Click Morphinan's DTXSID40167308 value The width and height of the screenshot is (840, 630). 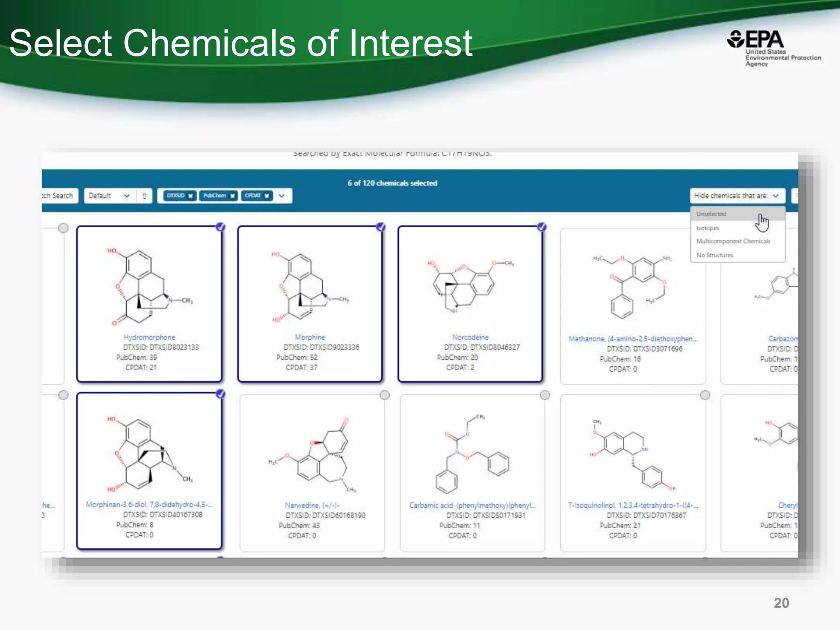[176, 515]
